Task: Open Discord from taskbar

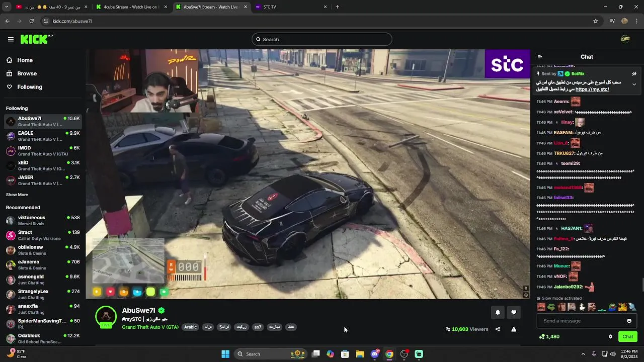Action: coord(375,354)
